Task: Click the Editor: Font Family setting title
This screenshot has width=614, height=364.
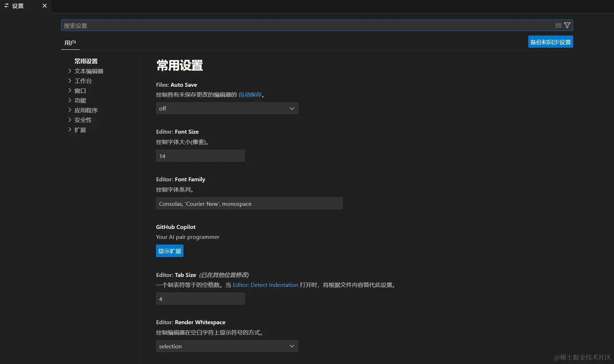Action: click(x=181, y=180)
